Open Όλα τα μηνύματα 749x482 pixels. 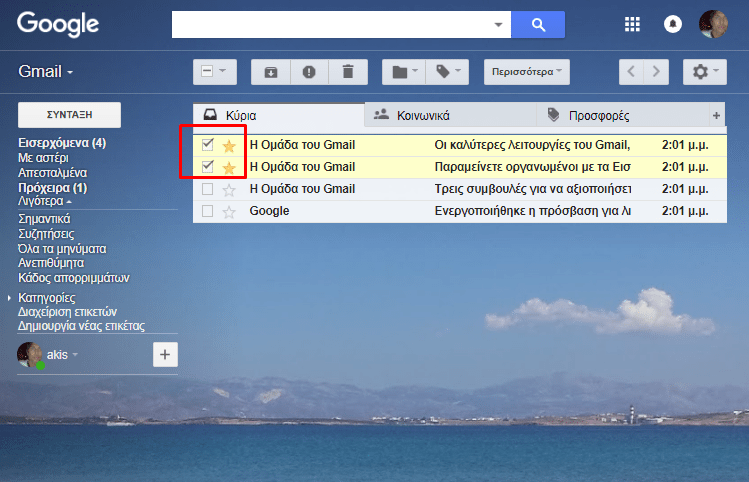[62, 249]
